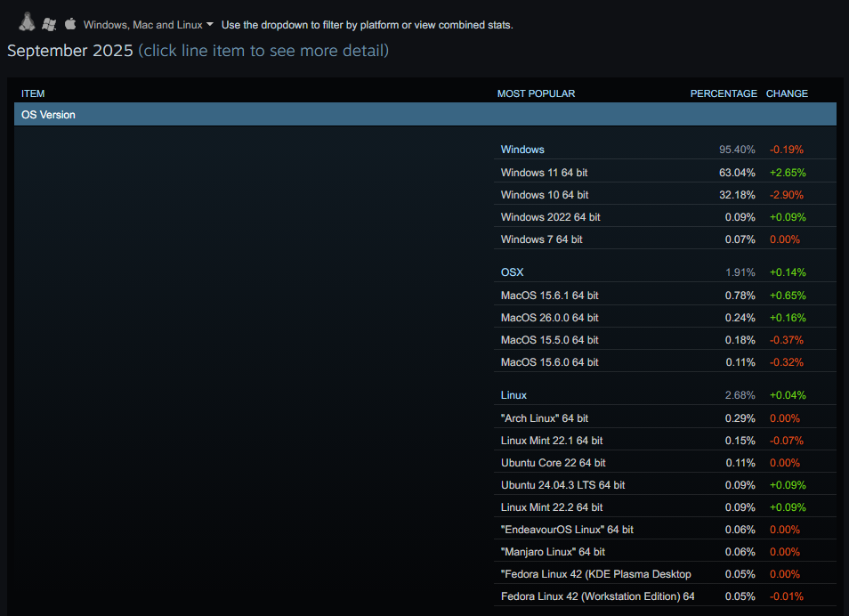Click the Windows logo platform icon

49,24
